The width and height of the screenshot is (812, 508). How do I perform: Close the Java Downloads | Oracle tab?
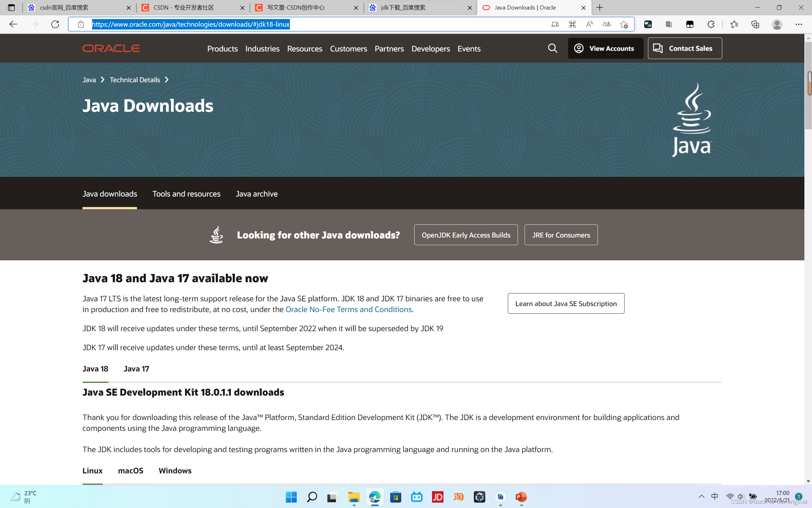[584, 8]
